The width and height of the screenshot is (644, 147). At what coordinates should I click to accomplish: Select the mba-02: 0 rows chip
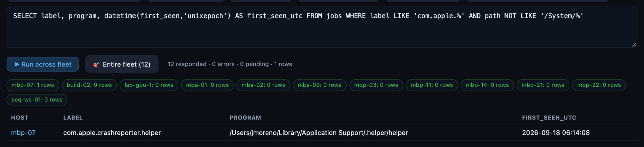(x=263, y=85)
